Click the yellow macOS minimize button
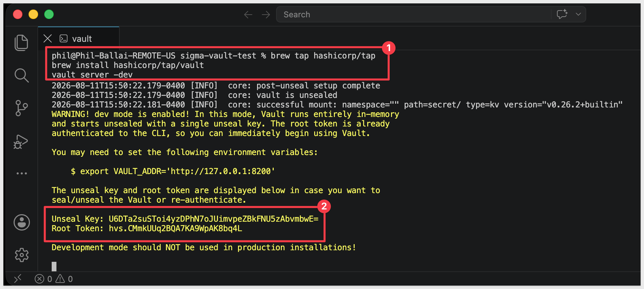The height and width of the screenshot is (289, 644). pyautogui.click(x=33, y=14)
